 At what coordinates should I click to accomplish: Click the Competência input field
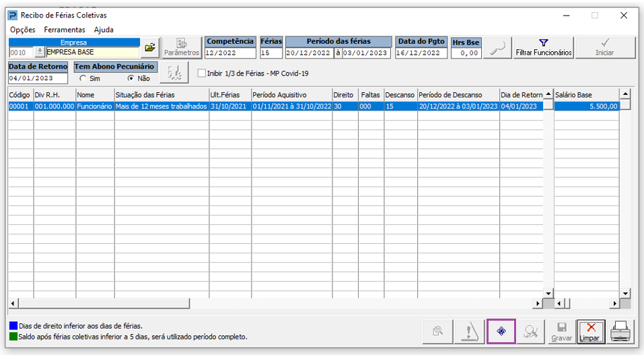tap(230, 53)
